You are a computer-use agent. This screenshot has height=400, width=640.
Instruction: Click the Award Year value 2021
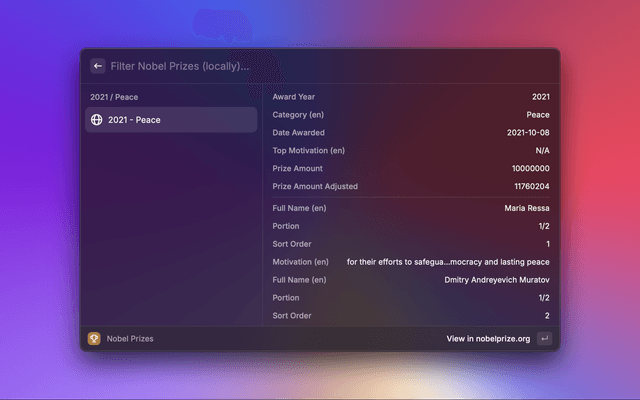pos(540,97)
